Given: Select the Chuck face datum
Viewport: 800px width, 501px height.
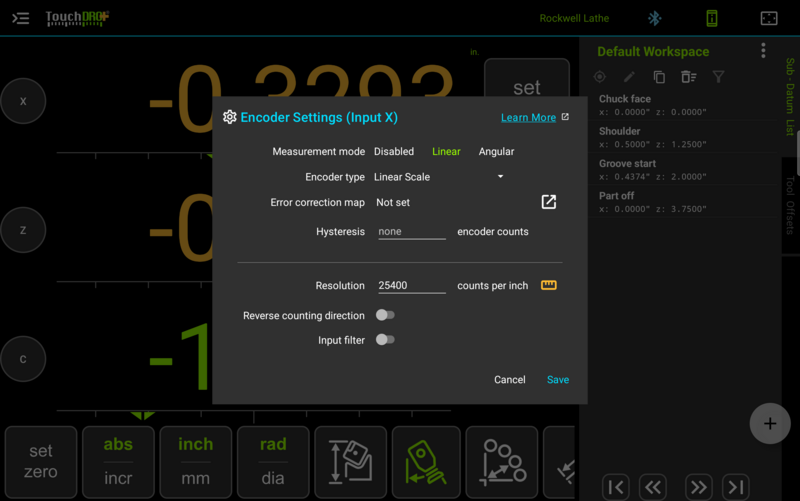Looking at the screenshot, I should point(684,105).
